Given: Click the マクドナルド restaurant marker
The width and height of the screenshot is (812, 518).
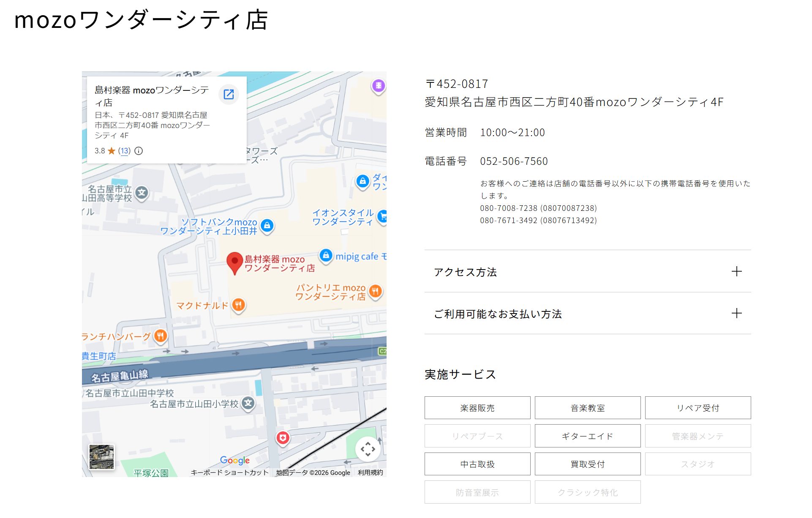Looking at the screenshot, I should (239, 305).
